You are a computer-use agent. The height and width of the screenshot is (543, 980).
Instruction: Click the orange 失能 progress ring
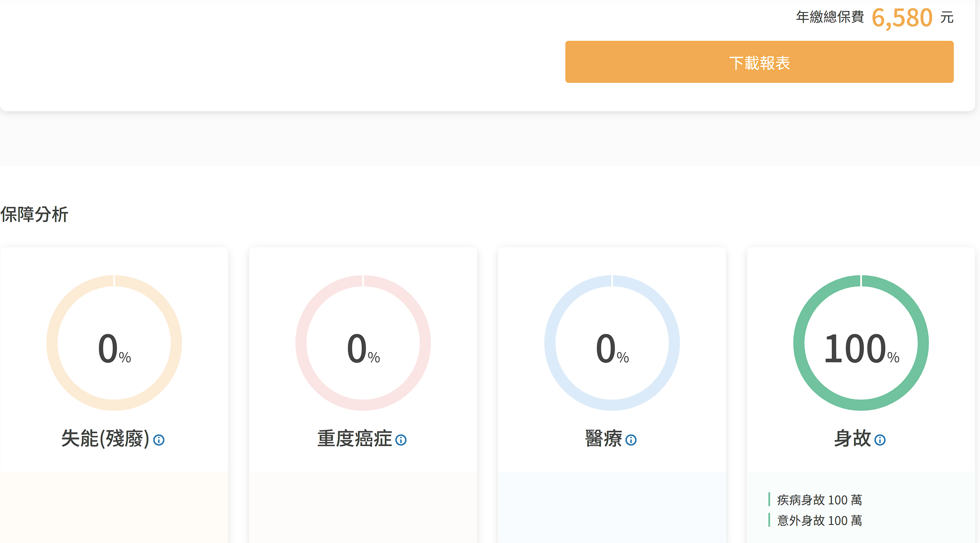click(52, 343)
